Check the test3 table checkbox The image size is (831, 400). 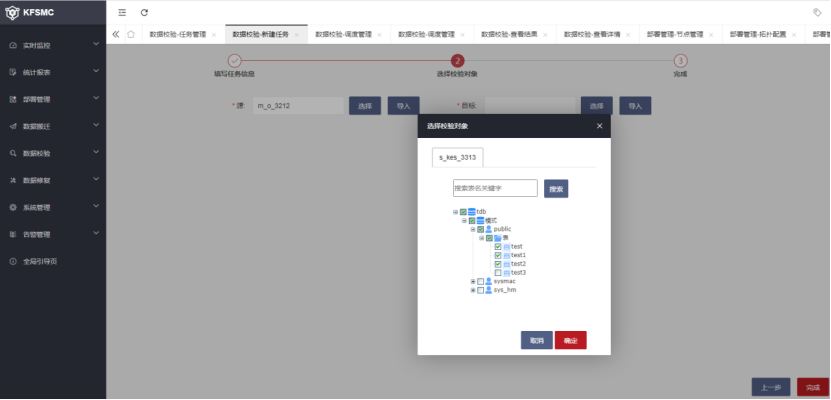click(x=498, y=272)
